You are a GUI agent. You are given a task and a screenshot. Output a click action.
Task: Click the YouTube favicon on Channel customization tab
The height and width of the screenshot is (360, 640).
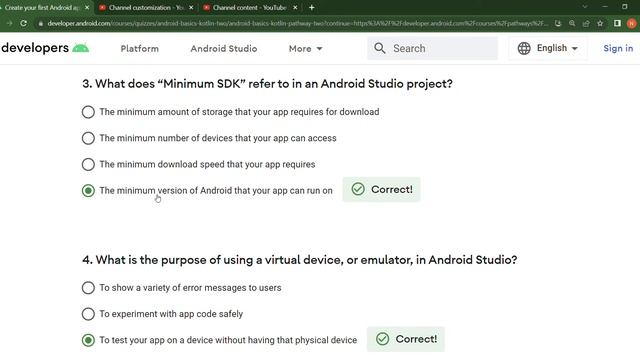tap(102, 7)
